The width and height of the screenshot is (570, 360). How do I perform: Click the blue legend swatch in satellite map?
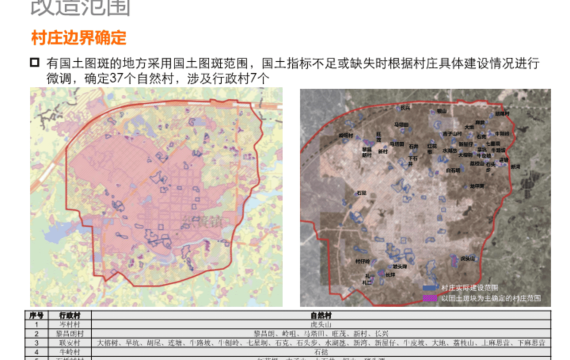coord(430,288)
